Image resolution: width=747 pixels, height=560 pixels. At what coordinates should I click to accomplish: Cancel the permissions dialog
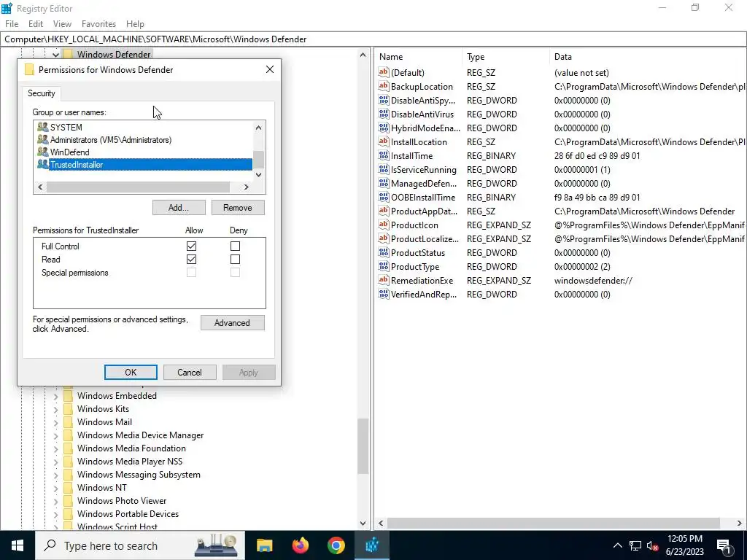(x=190, y=373)
